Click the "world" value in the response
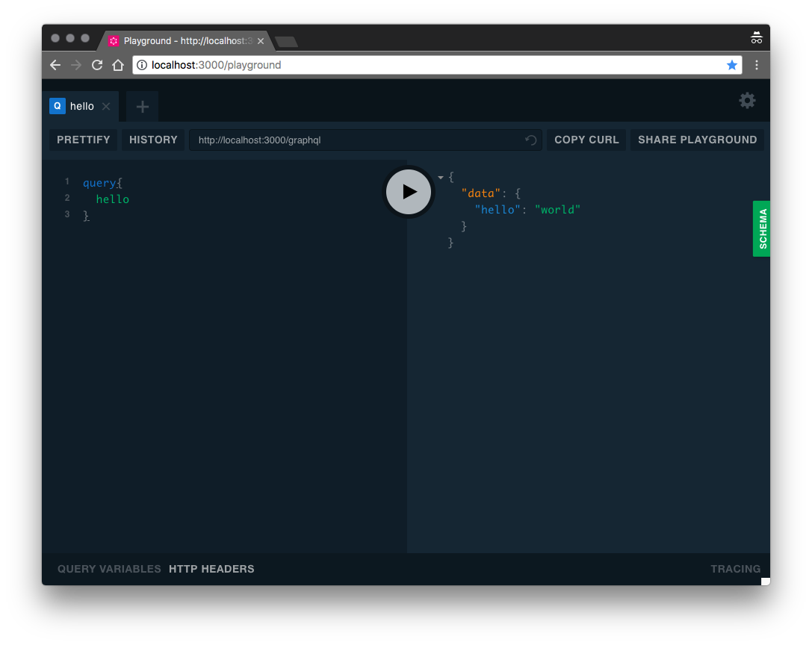 [557, 210]
